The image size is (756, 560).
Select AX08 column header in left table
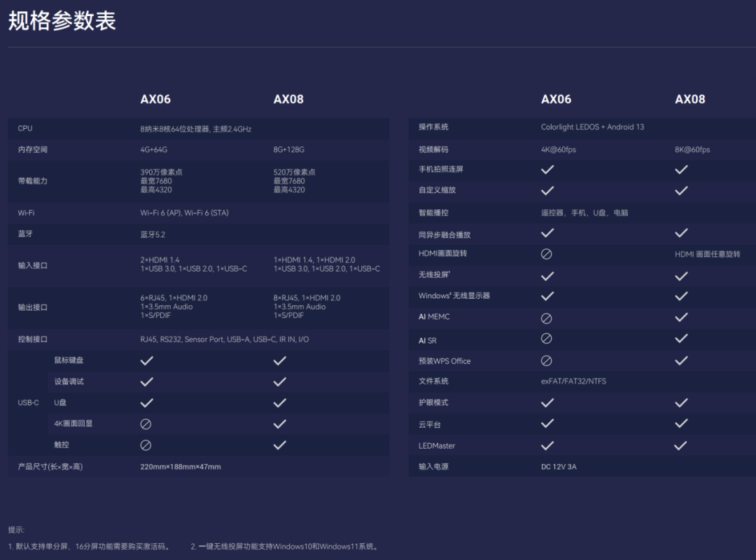click(288, 99)
